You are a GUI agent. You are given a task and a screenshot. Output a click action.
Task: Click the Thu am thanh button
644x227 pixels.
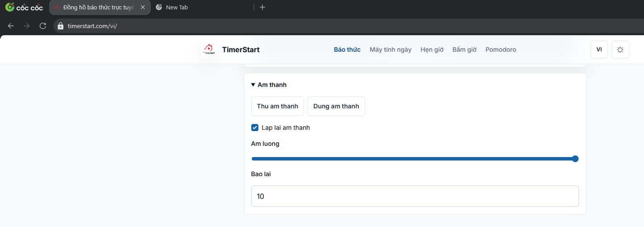pos(278,106)
